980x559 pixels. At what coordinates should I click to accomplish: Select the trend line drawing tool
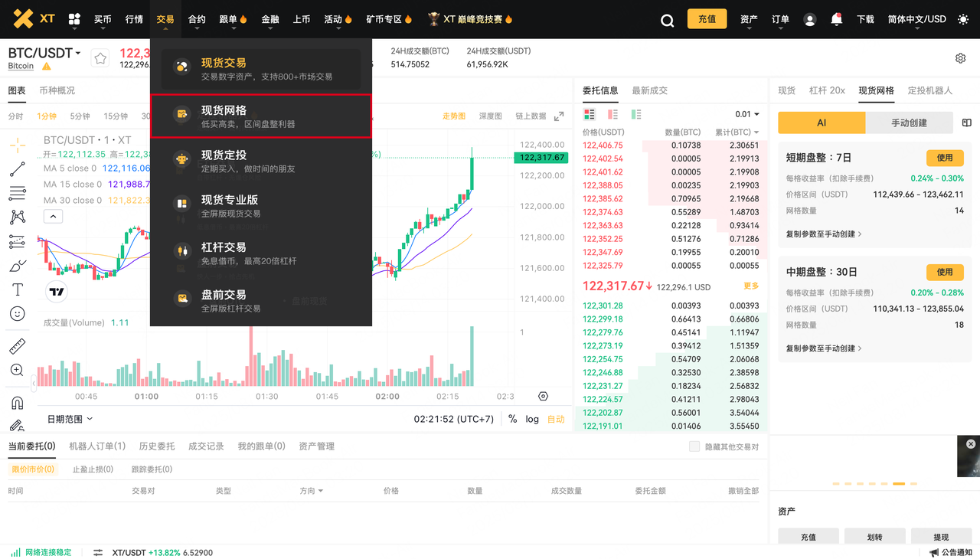17,169
